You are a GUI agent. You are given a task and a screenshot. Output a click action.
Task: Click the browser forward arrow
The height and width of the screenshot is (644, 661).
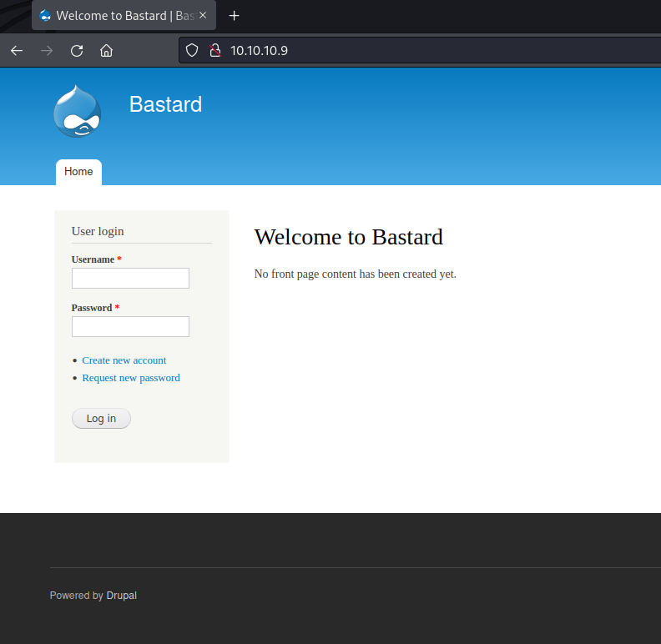(x=47, y=51)
